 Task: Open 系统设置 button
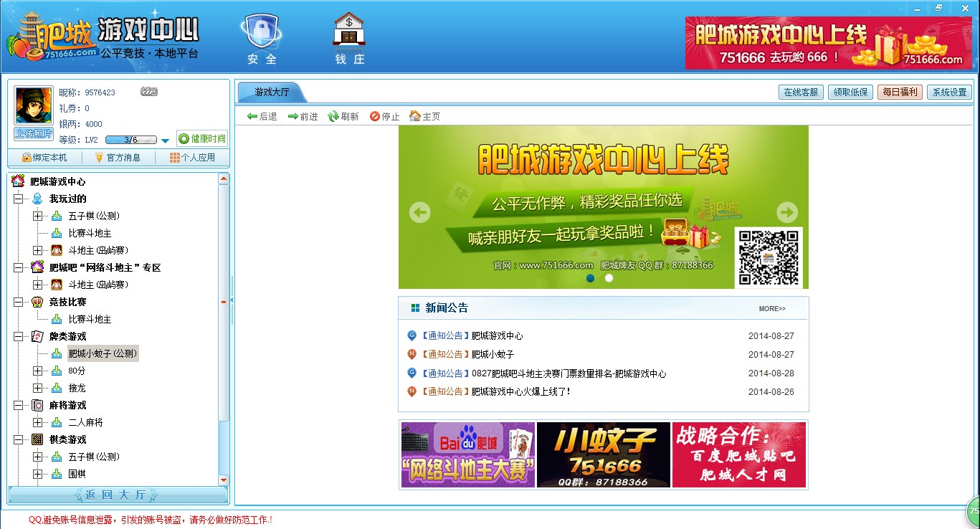pyautogui.click(x=949, y=92)
